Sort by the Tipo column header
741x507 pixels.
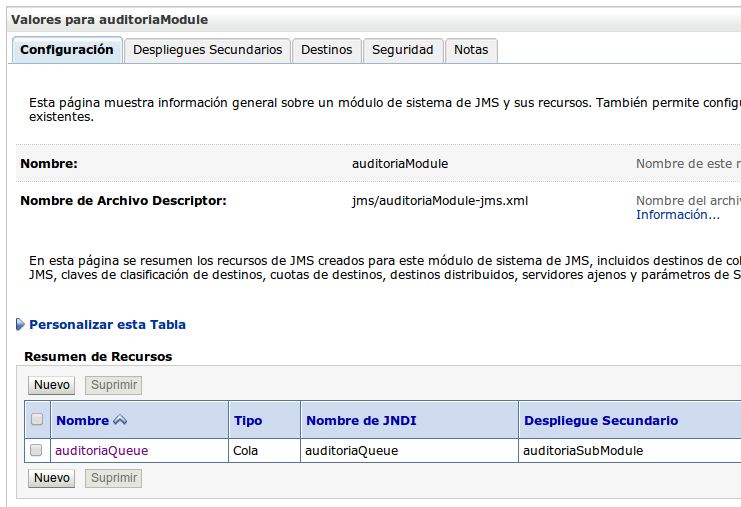(x=248, y=421)
